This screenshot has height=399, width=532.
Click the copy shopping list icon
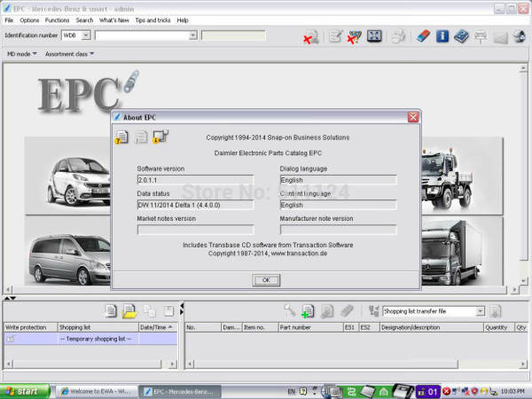tap(149, 311)
